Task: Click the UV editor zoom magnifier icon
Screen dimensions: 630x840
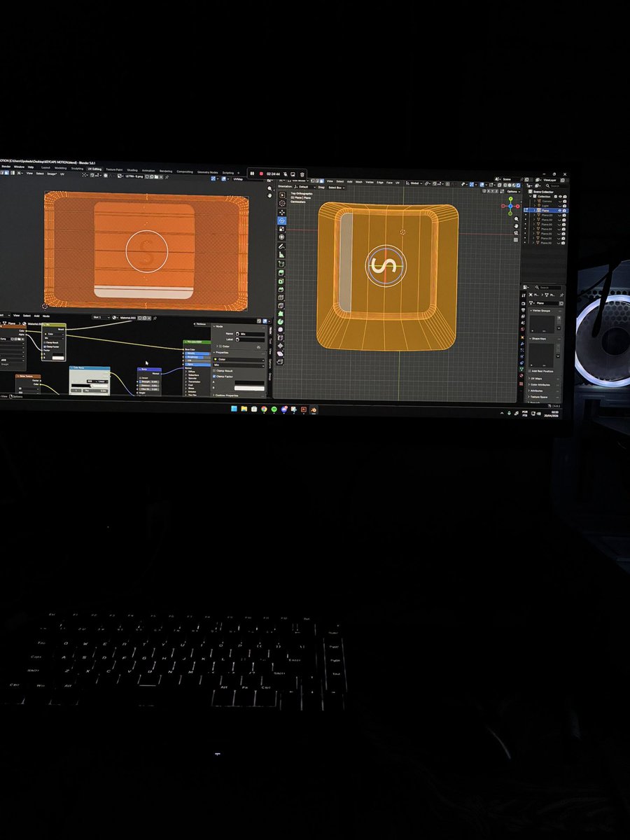Action: (x=269, y=188)
